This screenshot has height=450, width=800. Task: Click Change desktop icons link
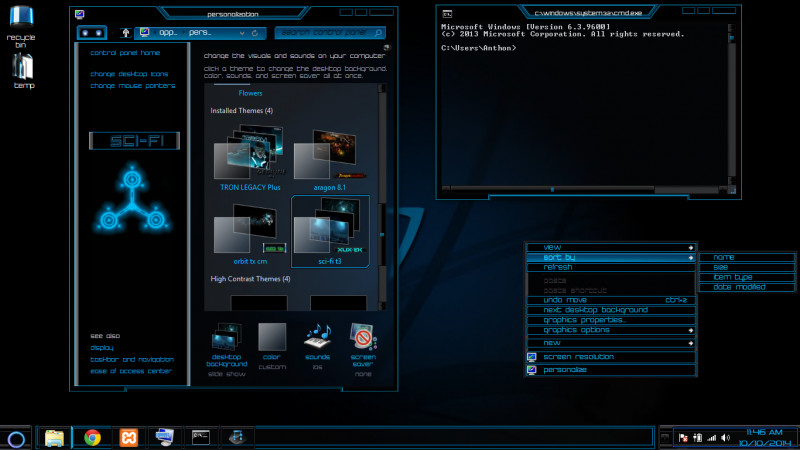tap(129, 74)
